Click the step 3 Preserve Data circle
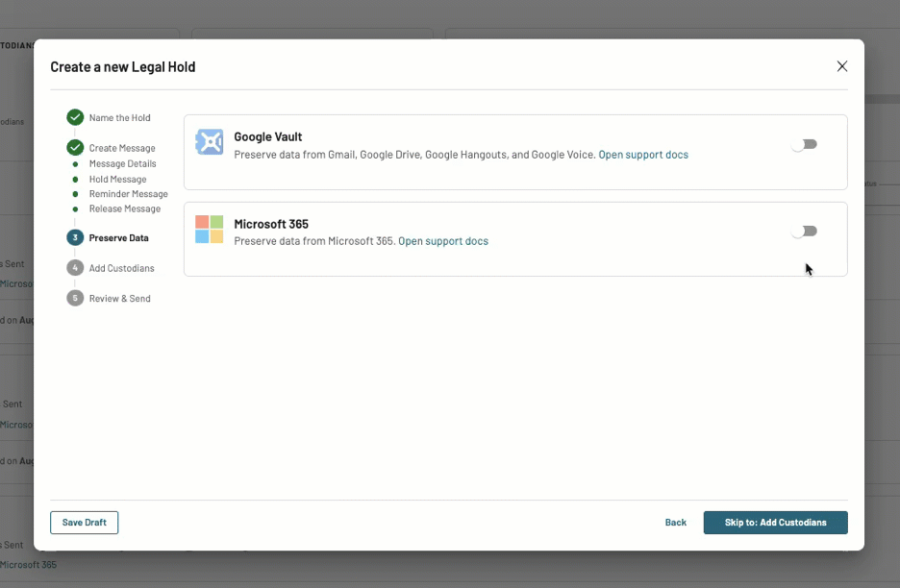900x588 pixels. point(75,237)
